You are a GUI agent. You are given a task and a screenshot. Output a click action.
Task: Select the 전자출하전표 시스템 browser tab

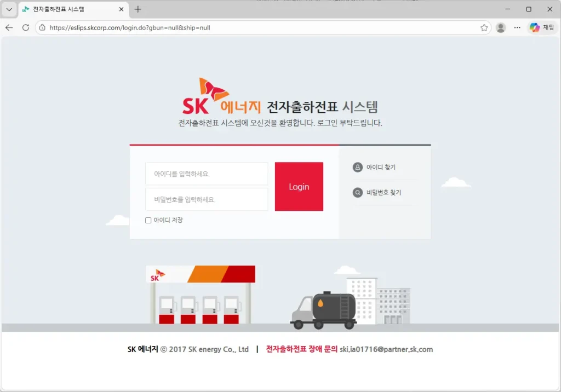66,9
